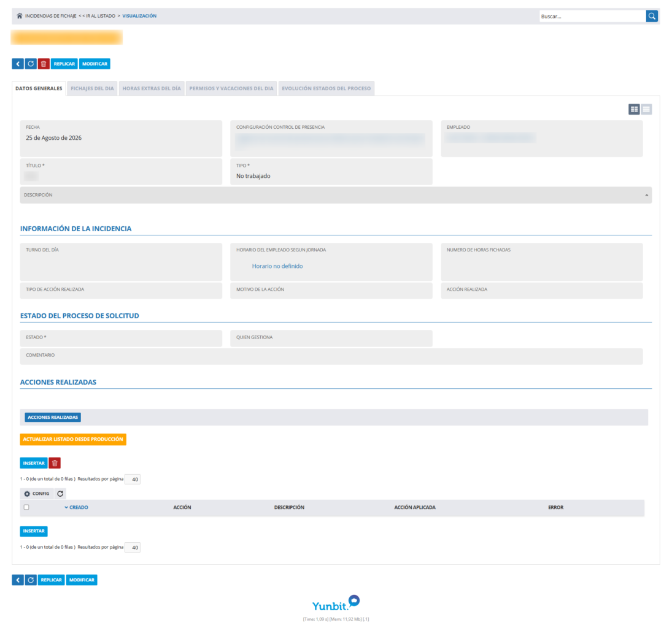
Task: Collapse the Descripción section arrow
Action: pos(647,196)
